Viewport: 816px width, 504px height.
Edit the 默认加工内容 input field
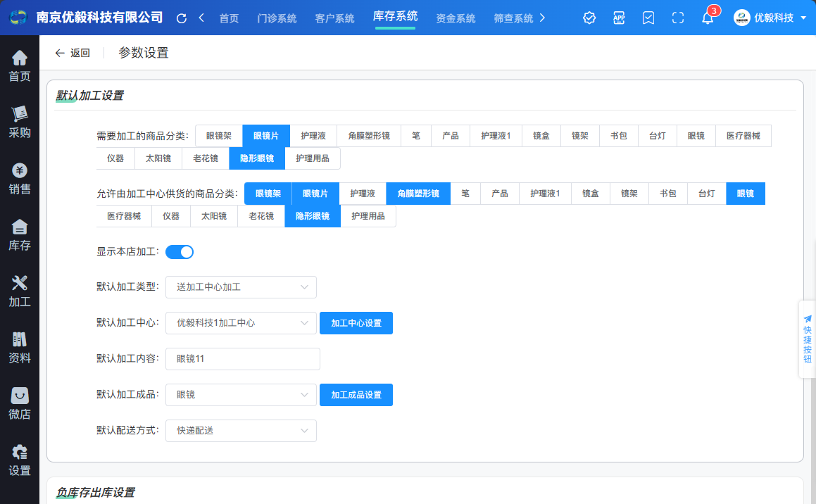(x=242, y=359)
